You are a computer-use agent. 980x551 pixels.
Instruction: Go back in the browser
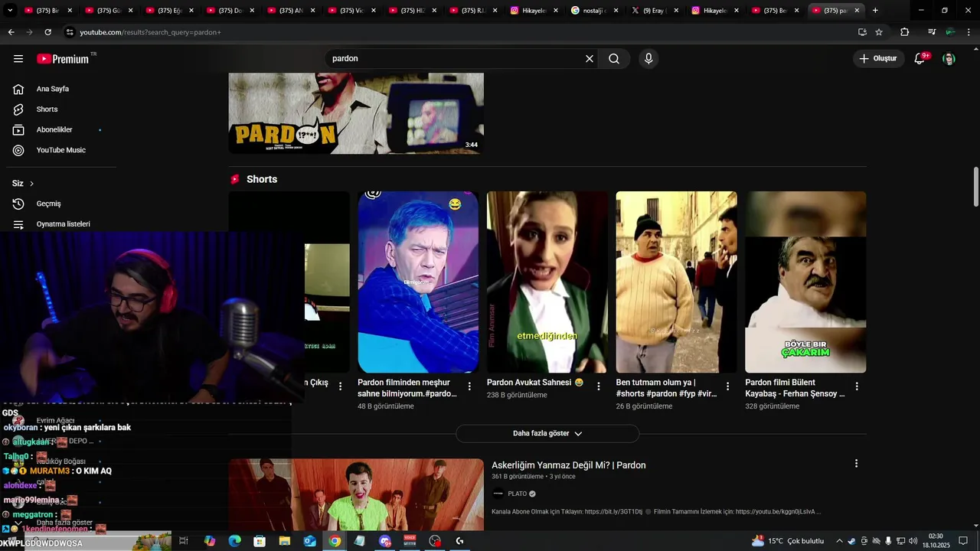coord(11,32)
